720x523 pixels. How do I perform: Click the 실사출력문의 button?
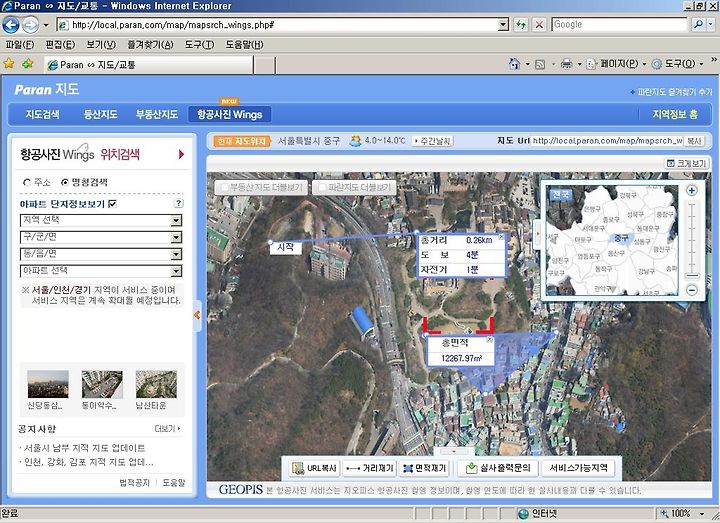pos(498,468)
